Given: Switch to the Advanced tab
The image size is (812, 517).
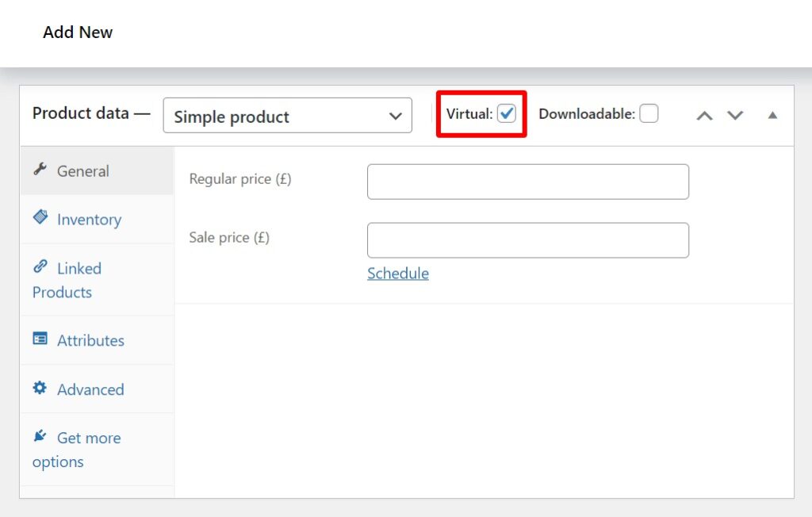Looking at the screenshot, I should pyautogui.click(x=90, y=389).
